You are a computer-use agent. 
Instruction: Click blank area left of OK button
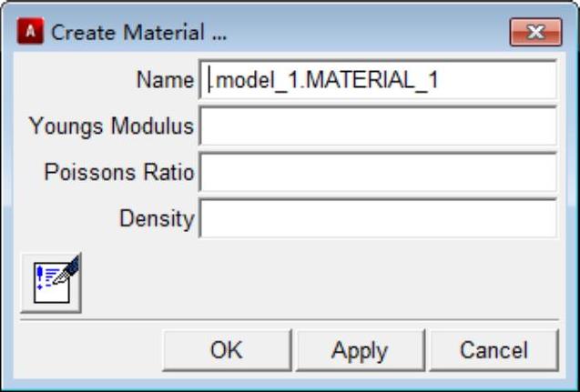click(86, 350)
